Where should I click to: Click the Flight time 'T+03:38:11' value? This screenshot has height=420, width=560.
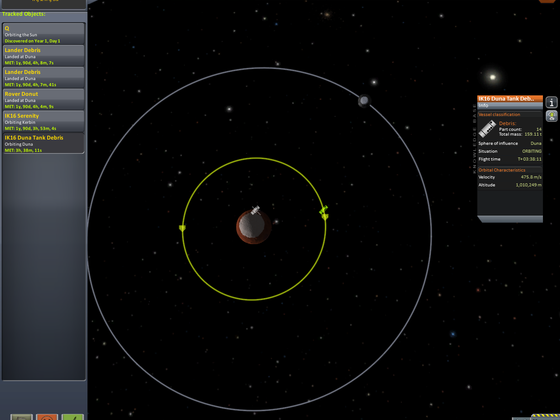530,159
